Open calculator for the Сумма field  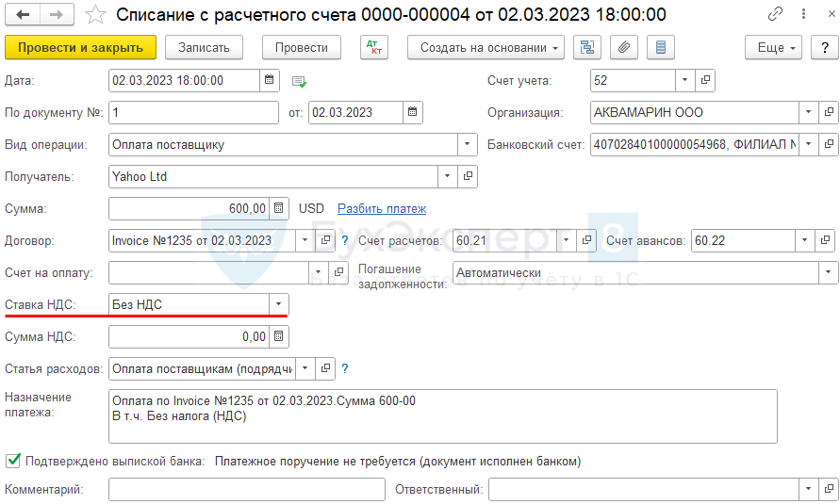click(278, 208)
